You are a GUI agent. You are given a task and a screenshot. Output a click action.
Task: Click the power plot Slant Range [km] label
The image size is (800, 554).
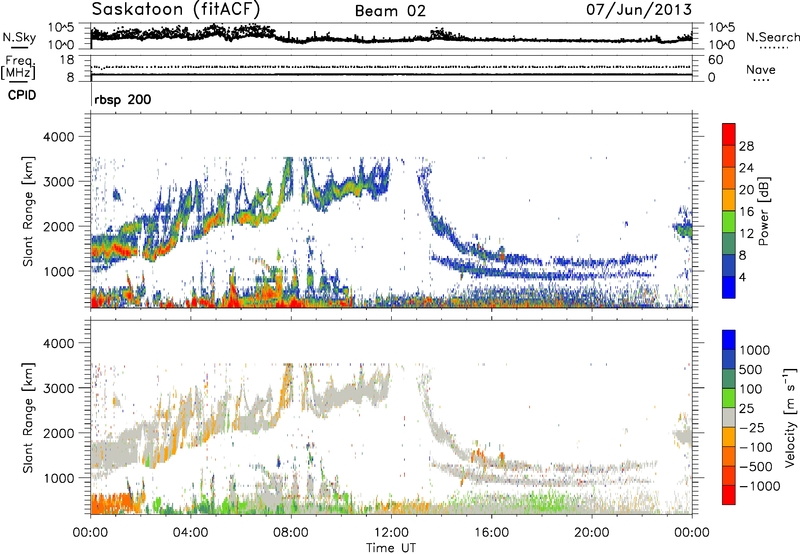point(28,211)
